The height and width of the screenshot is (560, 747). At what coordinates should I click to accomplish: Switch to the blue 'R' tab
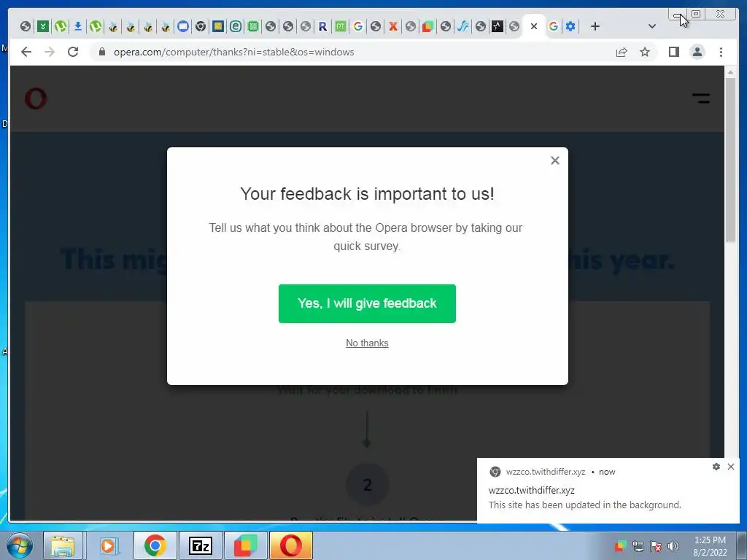pyautogui.click(x=323, y=26)
